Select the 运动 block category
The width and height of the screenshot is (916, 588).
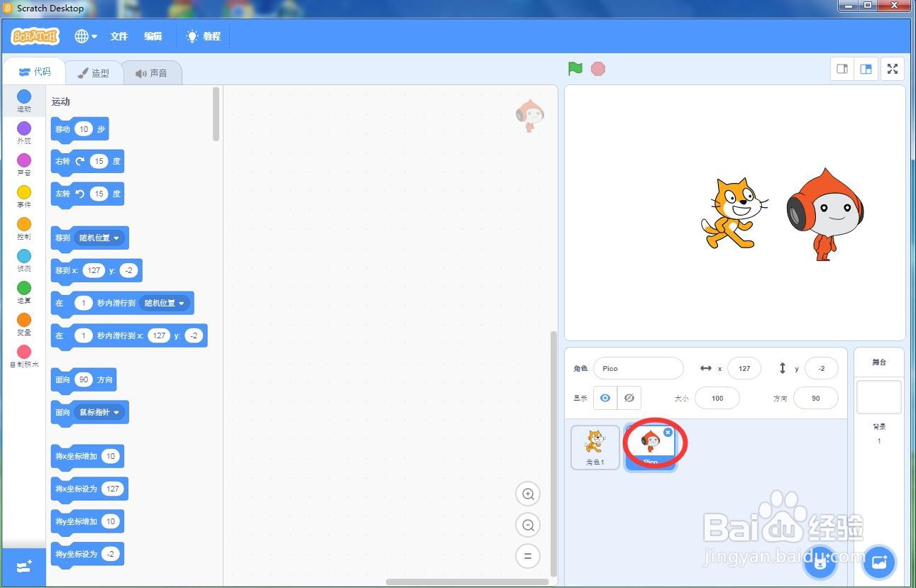[24, 100]
